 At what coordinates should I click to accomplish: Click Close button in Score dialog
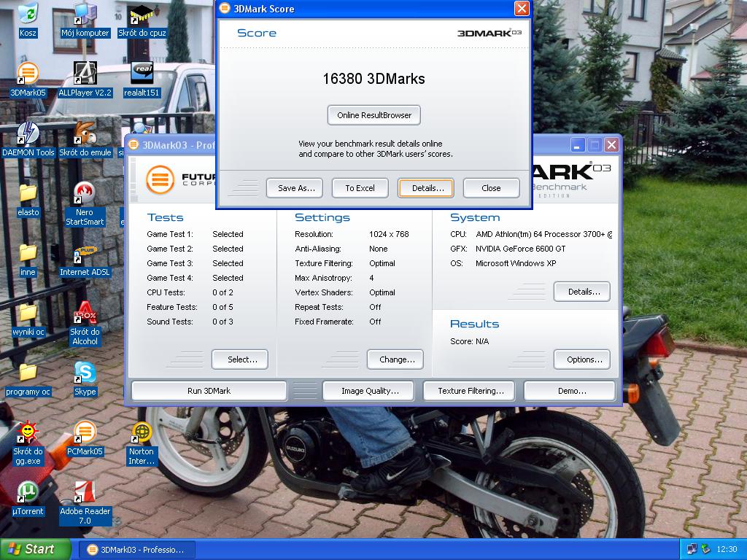pos(491,188)
